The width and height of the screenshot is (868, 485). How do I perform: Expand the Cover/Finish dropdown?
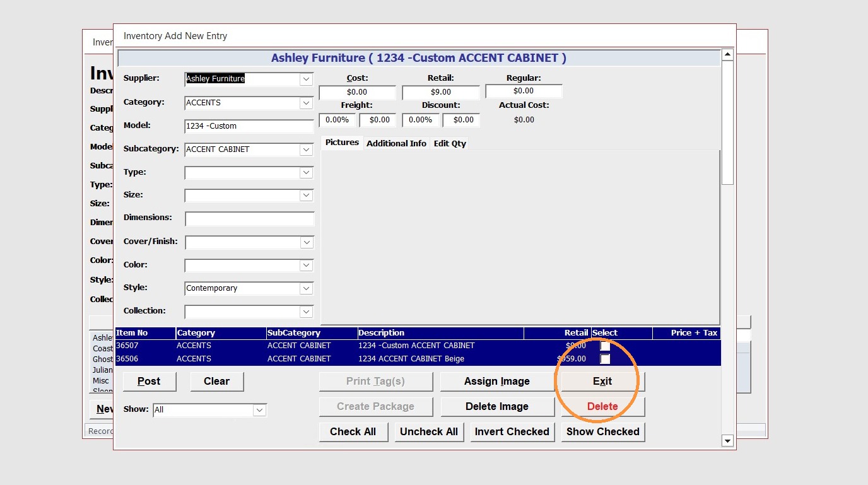tap(307, 242)
